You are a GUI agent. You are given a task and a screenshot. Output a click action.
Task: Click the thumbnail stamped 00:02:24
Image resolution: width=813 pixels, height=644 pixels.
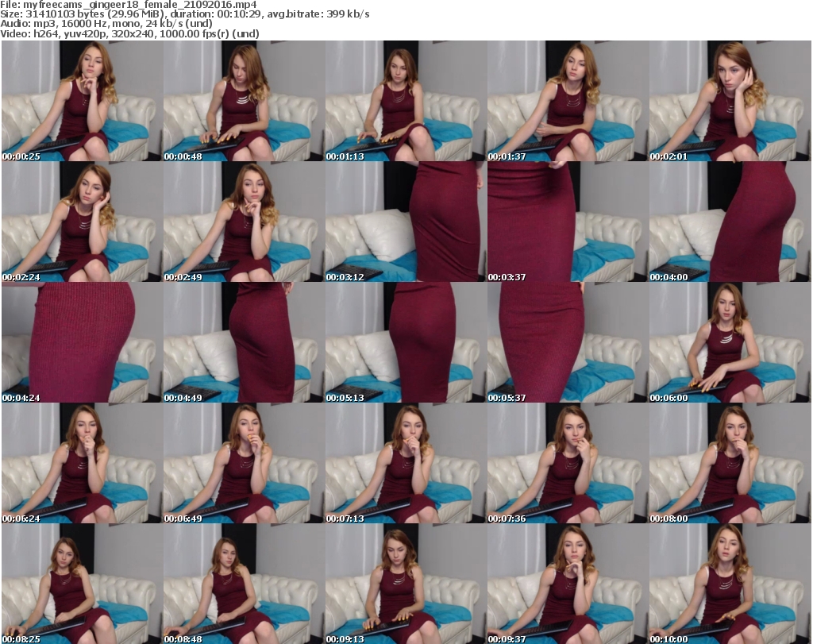(82, 222)
